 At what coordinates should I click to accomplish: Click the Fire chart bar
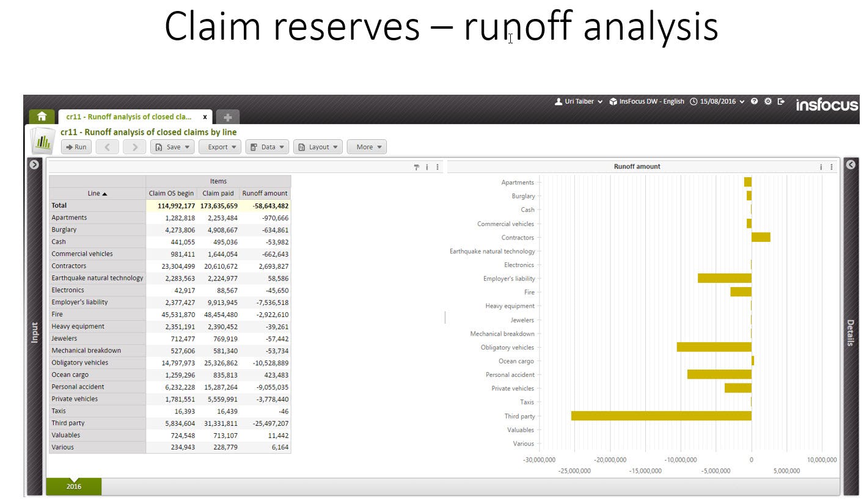tap(741, 292)
